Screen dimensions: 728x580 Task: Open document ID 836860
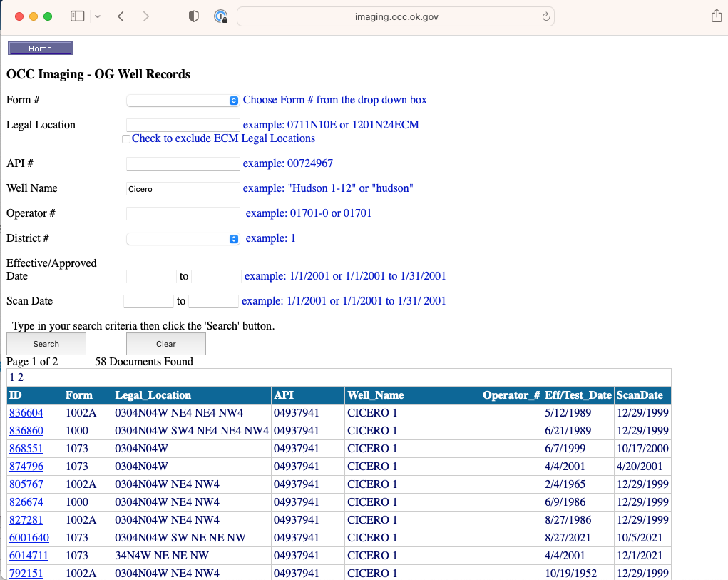[26, 431]
